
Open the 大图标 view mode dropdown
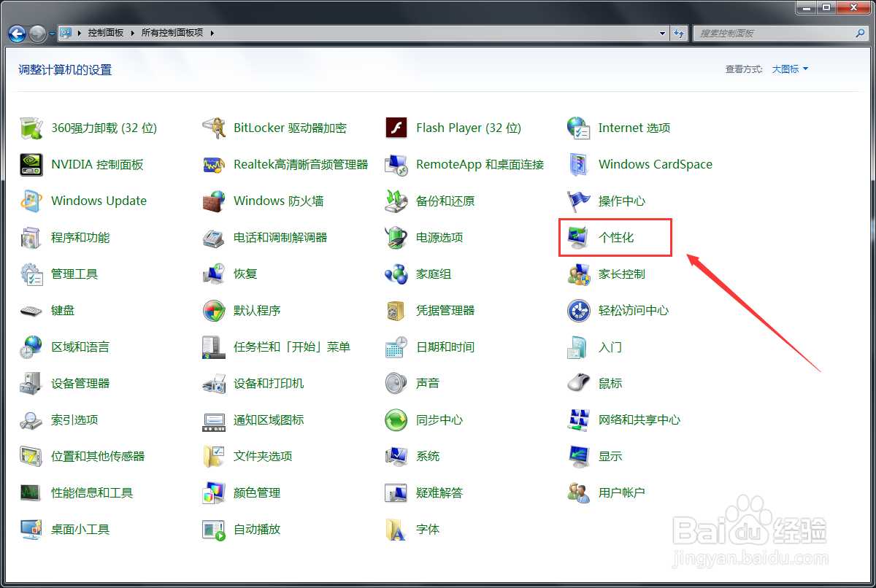click(x=790, y=69)
